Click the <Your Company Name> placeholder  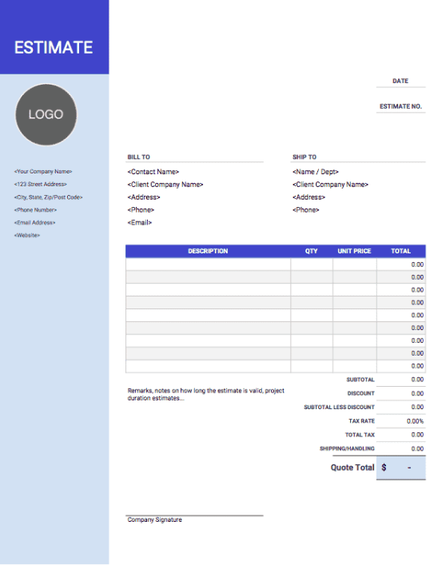point(43,172)
